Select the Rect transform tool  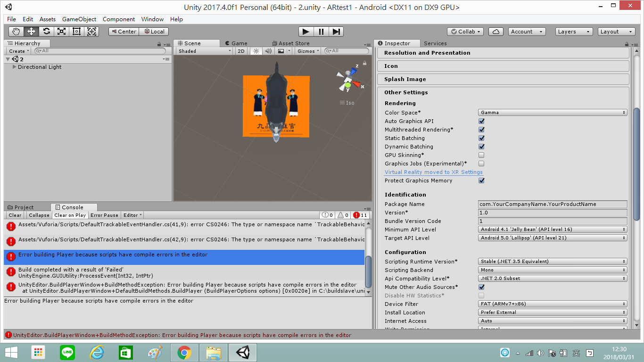point(76,32)
